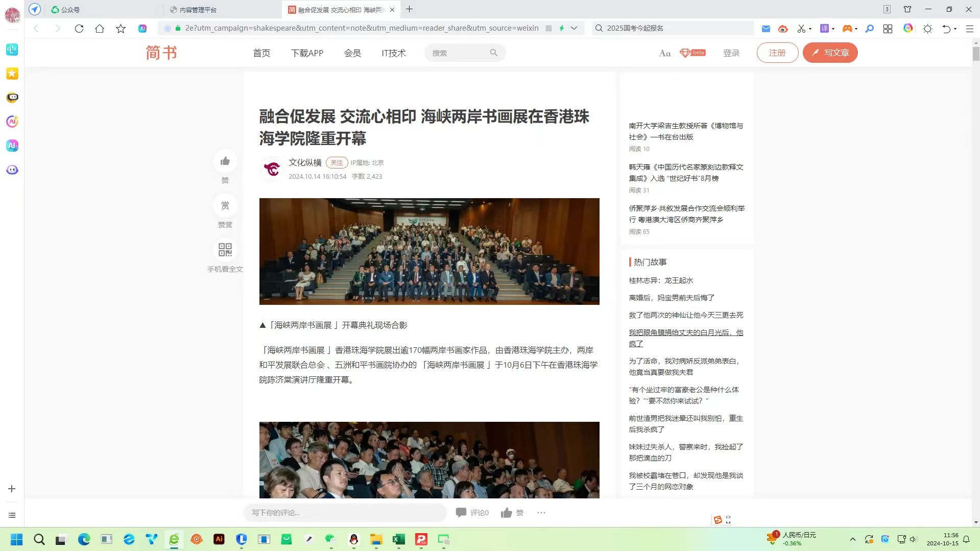Click the blue mail toolbar icon
The width and height of the screenshot is (980, 551).
pyautogui.click(x=766, y=29)
